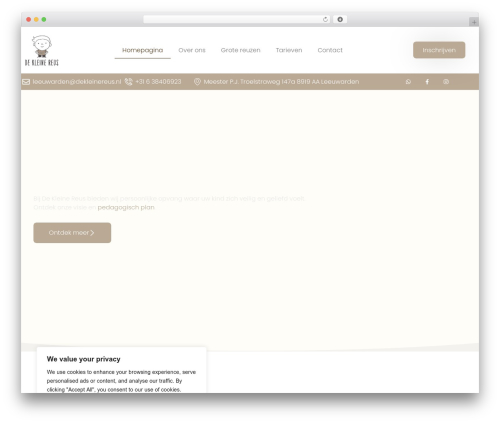Open the Meester P.J. Troelstraweg address link

(x=281, y=82)
